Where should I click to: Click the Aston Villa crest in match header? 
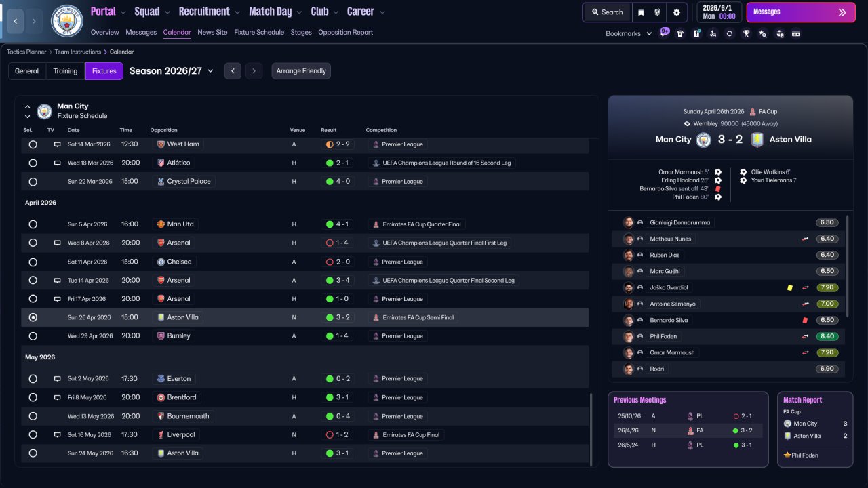[757, 140]
